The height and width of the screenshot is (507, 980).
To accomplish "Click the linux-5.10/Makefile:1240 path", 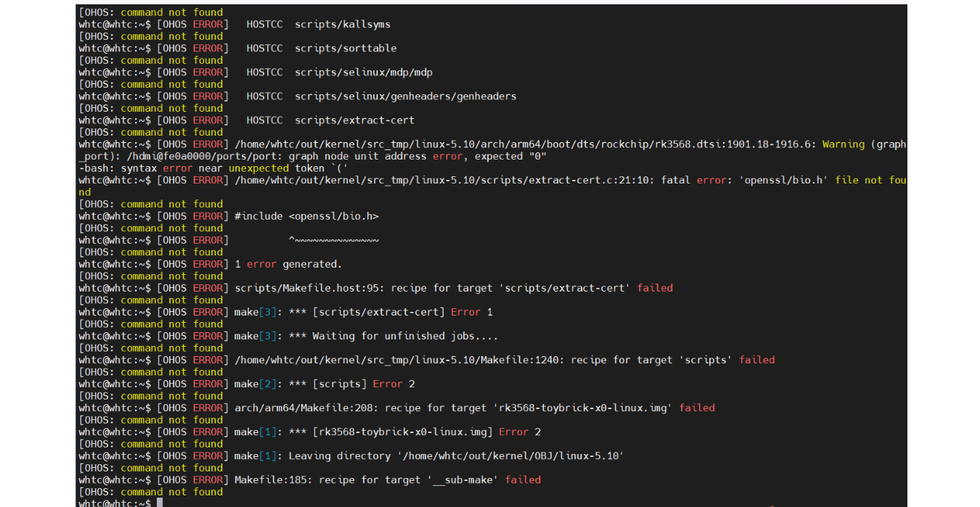I will 399,360.
